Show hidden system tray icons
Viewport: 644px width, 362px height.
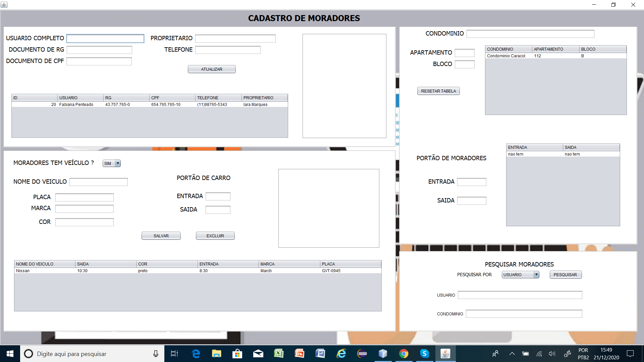pos(512,354)
